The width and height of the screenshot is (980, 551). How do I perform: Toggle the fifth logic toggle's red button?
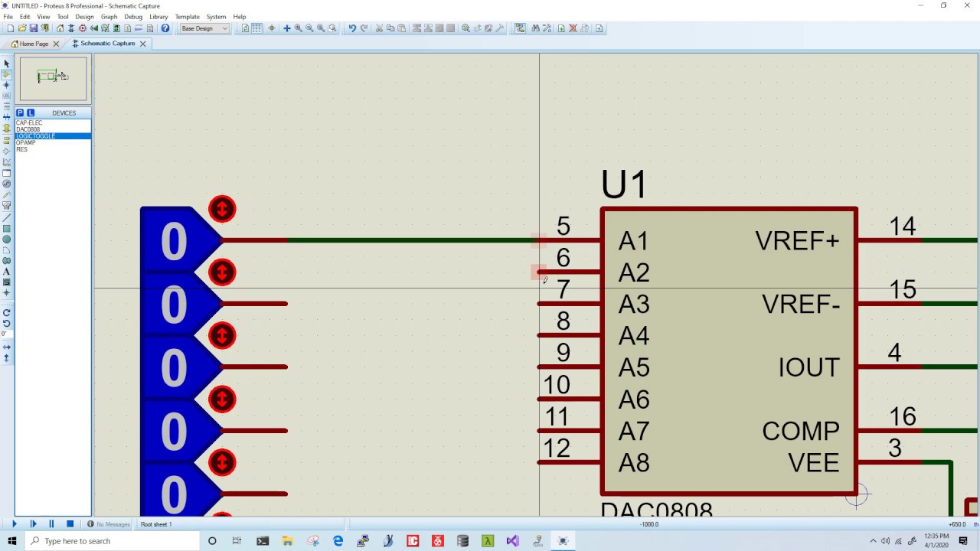tap(222, 463)
